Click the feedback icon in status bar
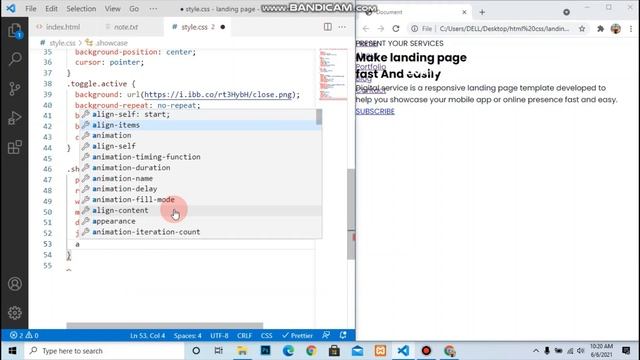The width and height of the screenshot is (640, 360). pos(326,335)
